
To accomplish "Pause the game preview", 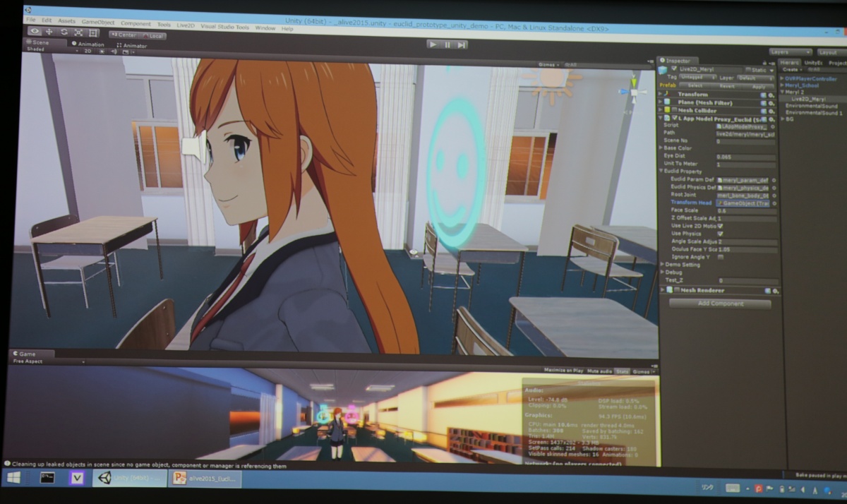I will [447, 44].
